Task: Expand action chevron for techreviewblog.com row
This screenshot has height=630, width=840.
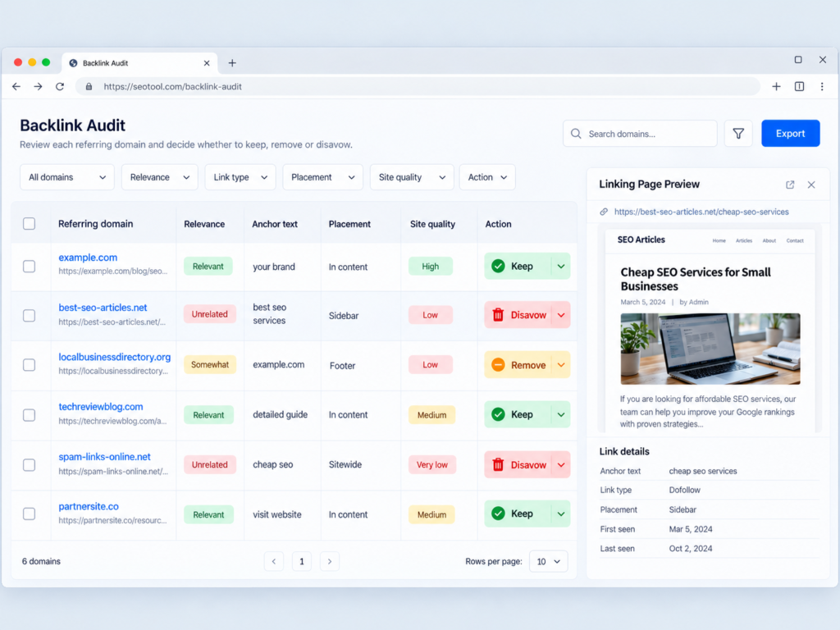Action: pos(561,414)
